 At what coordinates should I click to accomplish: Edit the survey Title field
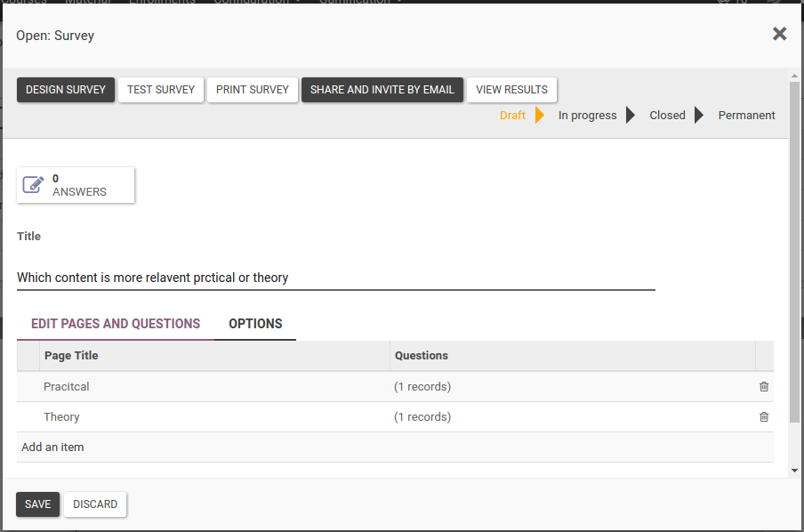click(x=335, y=278)
